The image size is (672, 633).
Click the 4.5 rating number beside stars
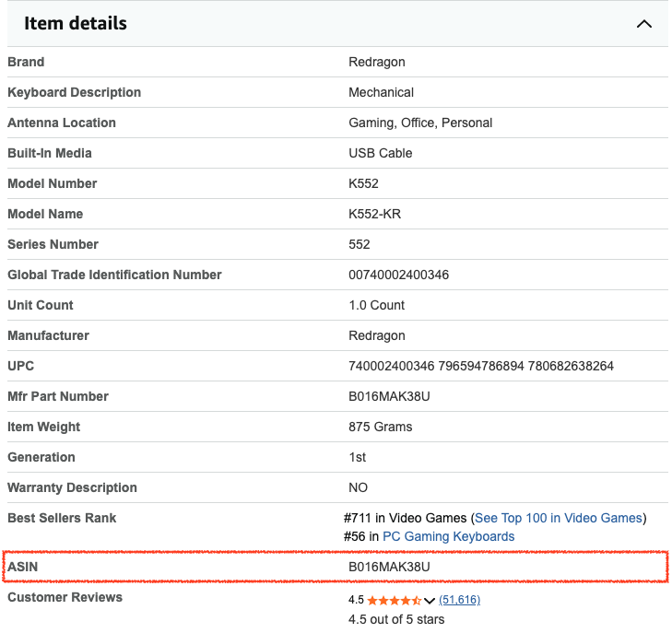click(356, 600)
